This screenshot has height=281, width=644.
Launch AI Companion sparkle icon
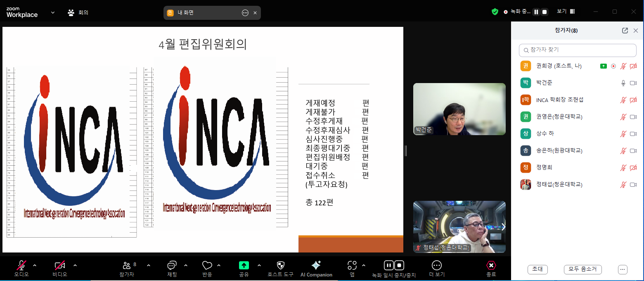tap(316, 265)
